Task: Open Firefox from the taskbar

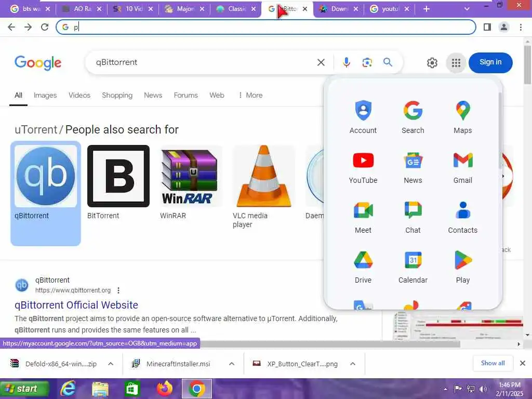Action: pos(165,389)
